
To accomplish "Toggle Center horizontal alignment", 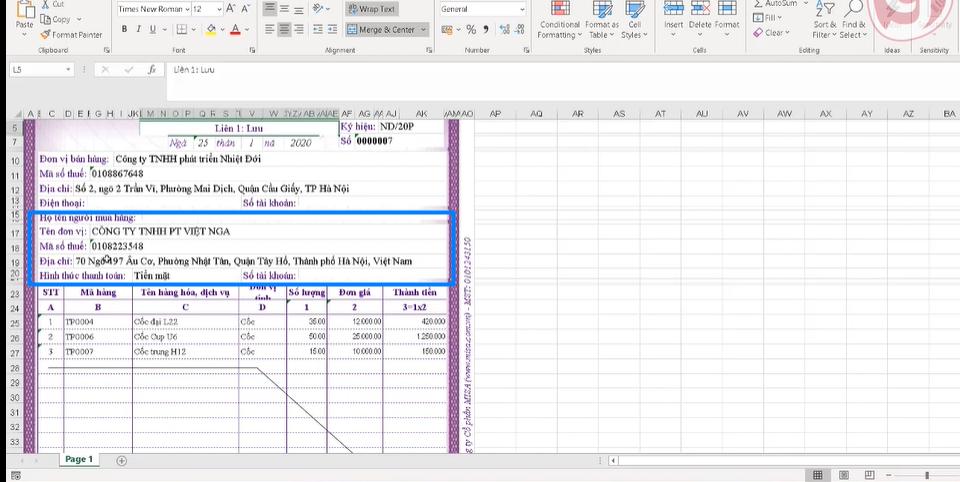I will pos(284,29).
